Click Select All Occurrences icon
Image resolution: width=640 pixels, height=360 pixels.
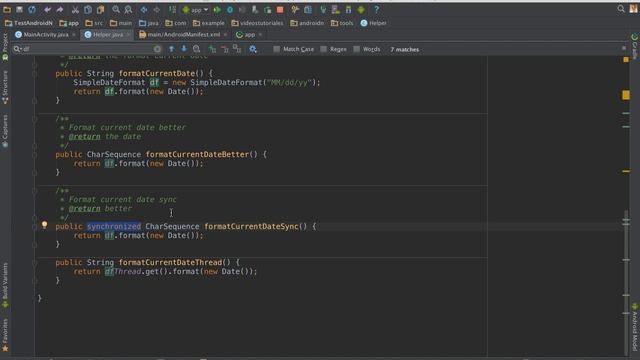click(237, 49)
